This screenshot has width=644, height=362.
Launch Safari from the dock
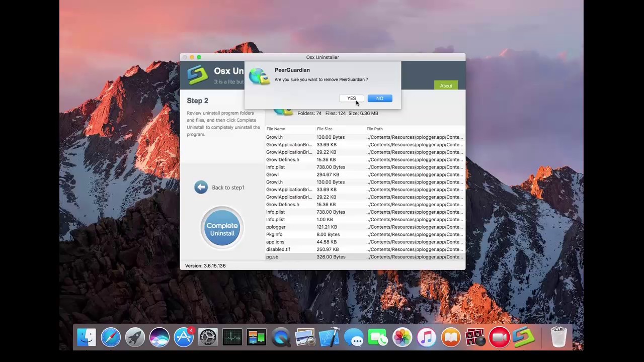point(111,337)
